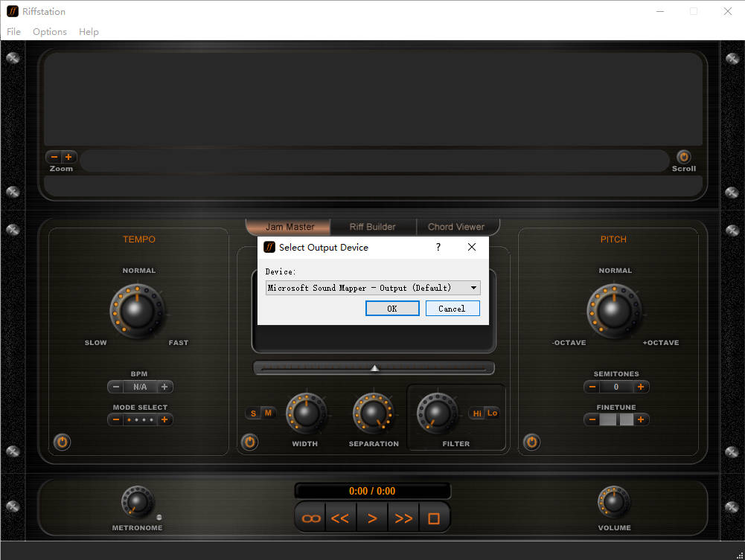
Task: Toggle the Tempo panel power button
Action: tap(63, 442)
